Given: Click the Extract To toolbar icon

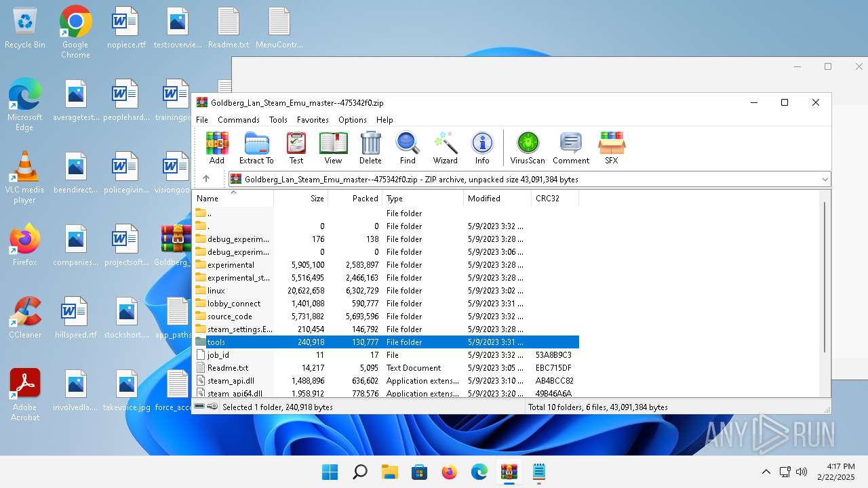Looking at the screenshot, I should pyautogui.click(x=256, y=148).
